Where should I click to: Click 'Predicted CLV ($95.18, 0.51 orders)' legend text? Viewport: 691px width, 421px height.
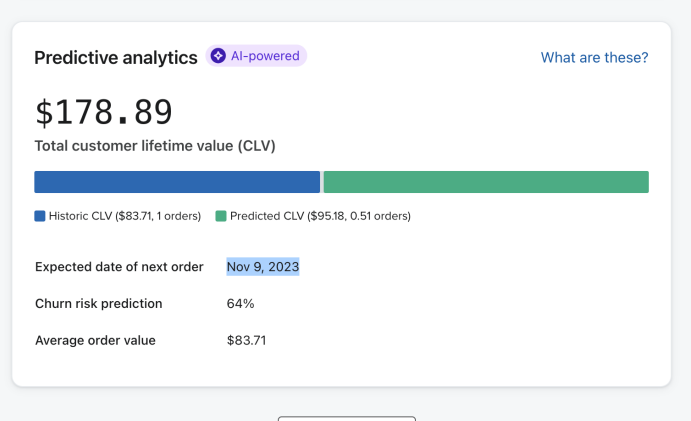(x=320, y=216)
